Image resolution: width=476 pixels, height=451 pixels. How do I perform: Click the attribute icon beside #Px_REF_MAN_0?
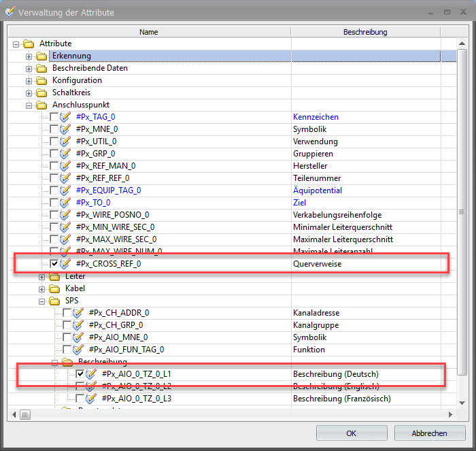point(66,166)
